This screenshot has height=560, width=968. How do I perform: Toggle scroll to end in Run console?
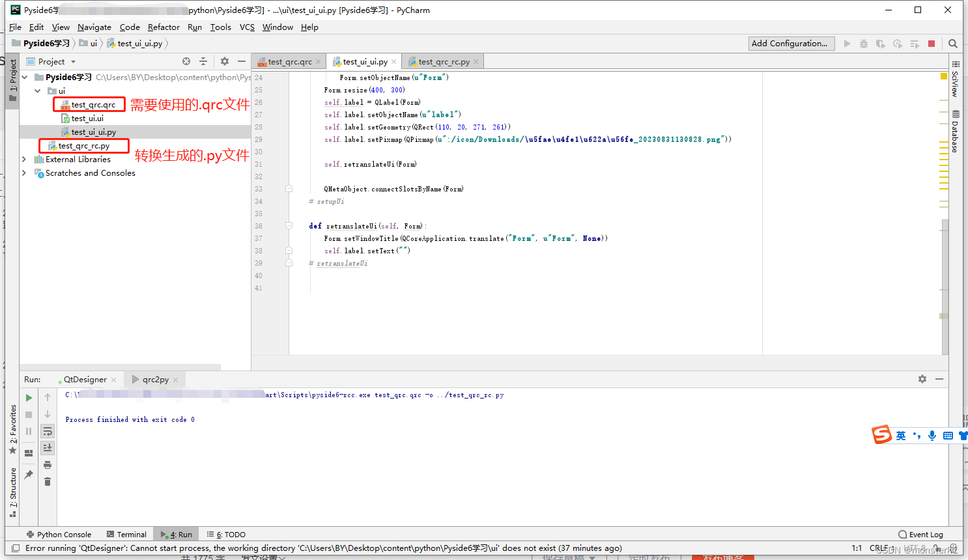coord(48,447)
